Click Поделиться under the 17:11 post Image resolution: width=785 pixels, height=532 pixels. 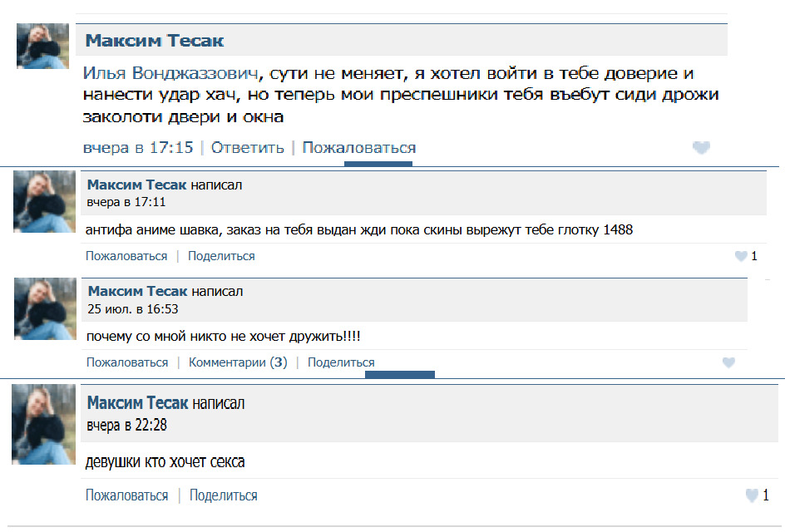[221, 256]
